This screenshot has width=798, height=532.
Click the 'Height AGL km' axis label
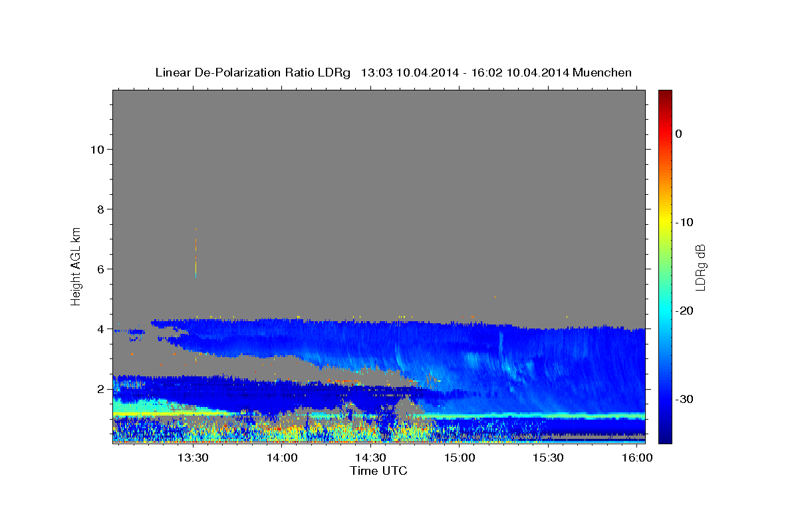[76, 265]
